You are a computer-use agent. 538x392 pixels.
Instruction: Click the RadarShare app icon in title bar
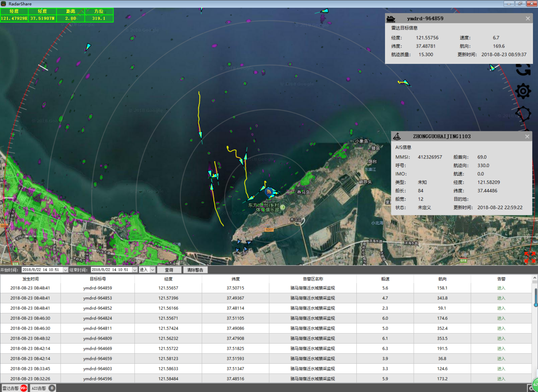click(4, 4)
